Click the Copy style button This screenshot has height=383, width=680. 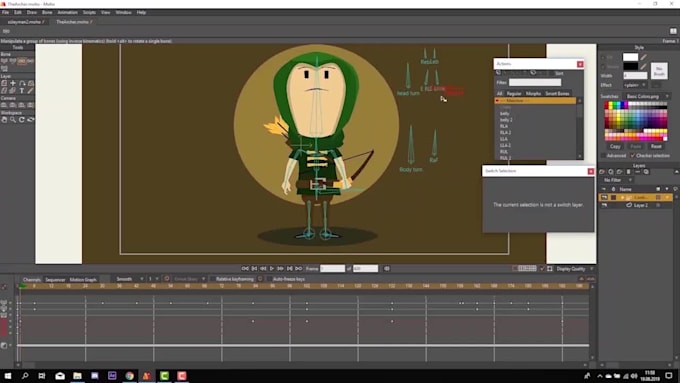[615, 147]
